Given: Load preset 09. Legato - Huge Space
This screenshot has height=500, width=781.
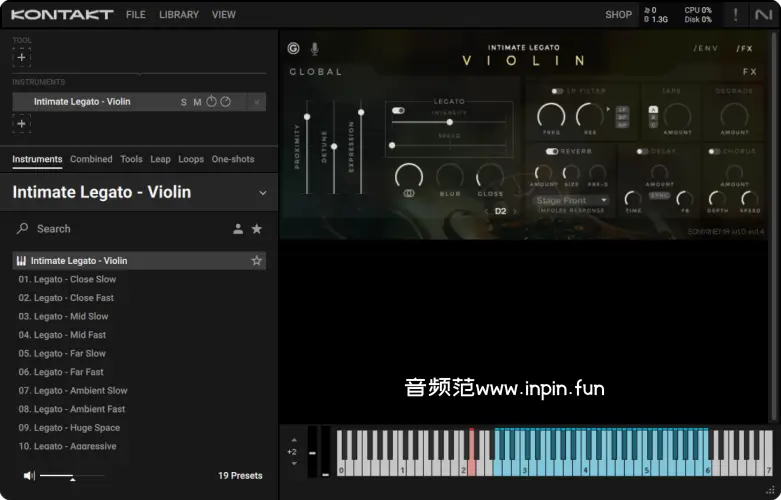Looking at the screenshot, I should pos(139,428).
